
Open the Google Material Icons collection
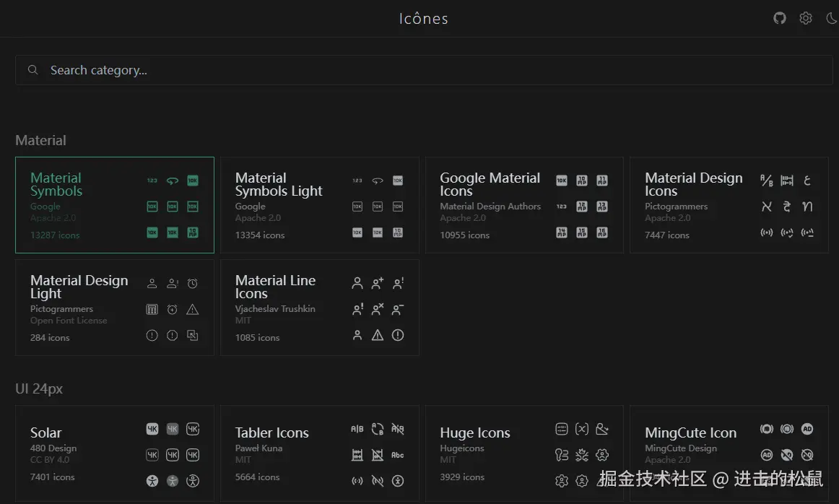tap(524, 205)
